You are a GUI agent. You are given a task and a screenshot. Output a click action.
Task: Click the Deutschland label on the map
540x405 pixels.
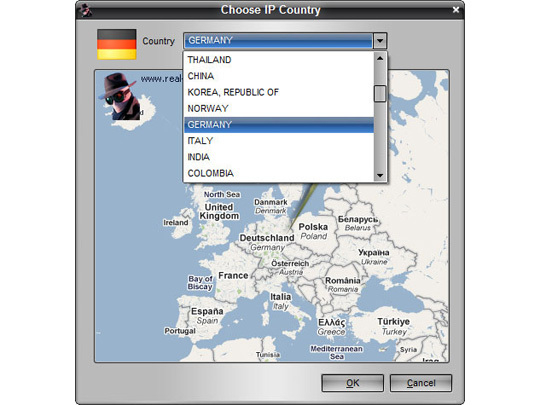[267, 238]
